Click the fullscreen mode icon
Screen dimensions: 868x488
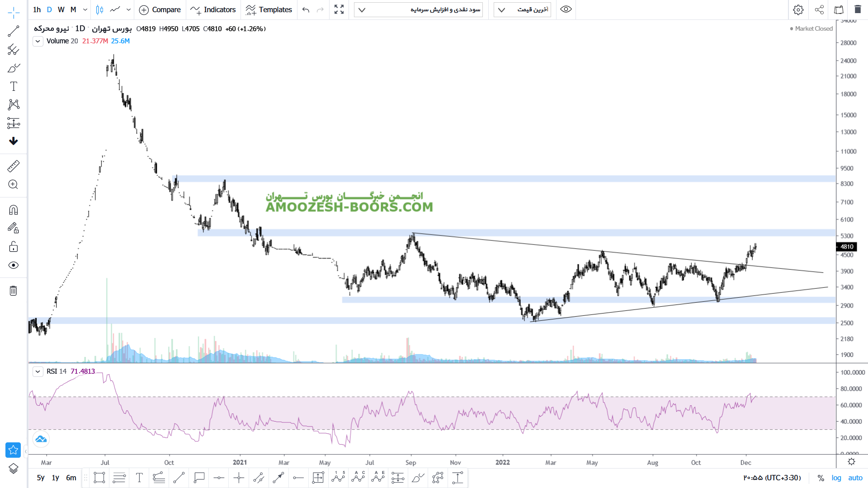click(339, 9)
